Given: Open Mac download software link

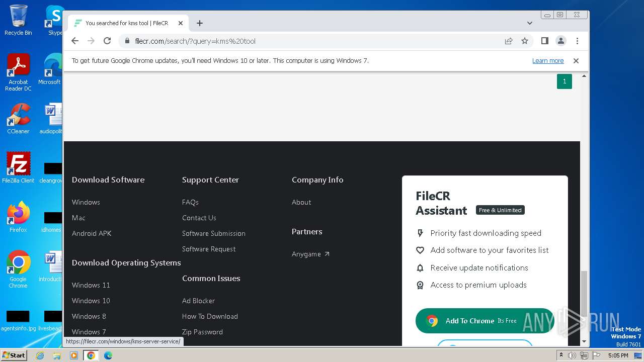Looking at the screenshot, I should click(x=78, y=218).
